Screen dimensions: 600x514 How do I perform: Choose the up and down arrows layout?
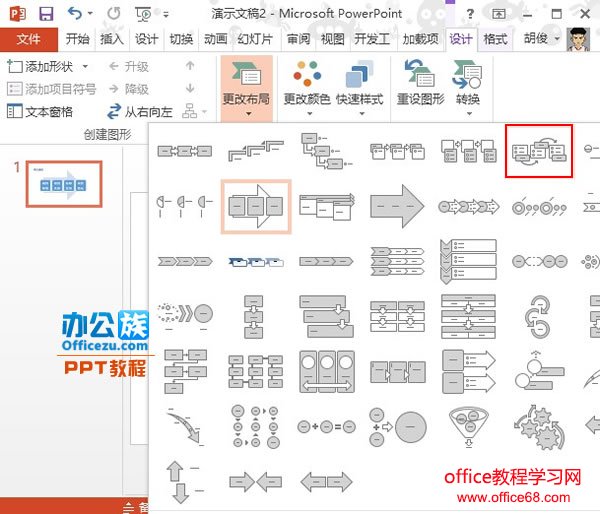(184, 482)
